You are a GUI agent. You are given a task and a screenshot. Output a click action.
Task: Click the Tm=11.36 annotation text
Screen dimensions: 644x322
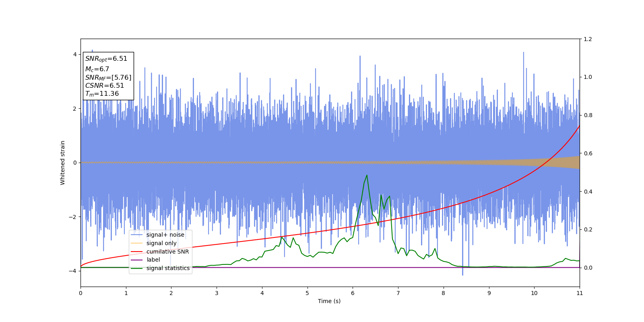(102, 94)
